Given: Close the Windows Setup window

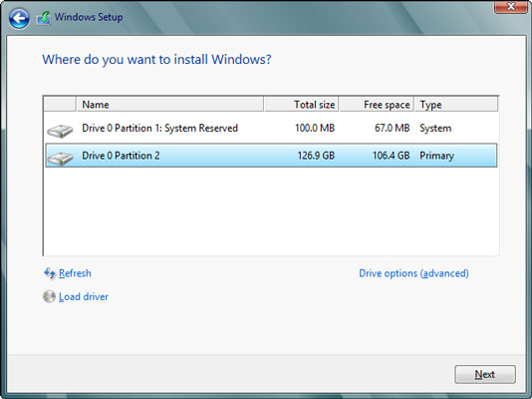Looking at the screenshot, I should click(511, 6).
